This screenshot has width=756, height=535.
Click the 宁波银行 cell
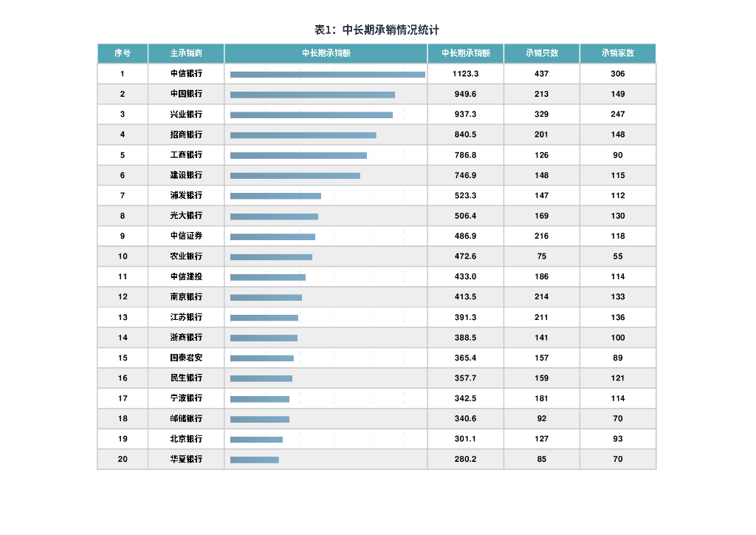point(186,398)
